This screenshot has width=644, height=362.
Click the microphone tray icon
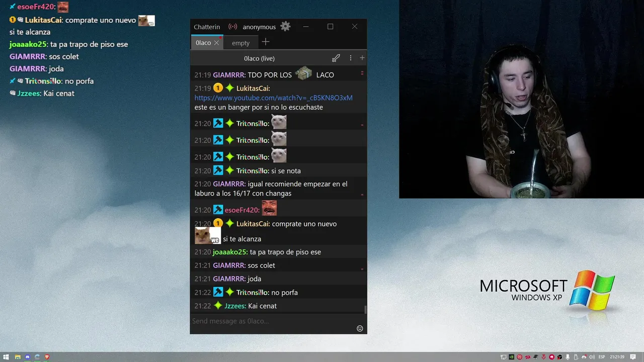coord(568,357)
